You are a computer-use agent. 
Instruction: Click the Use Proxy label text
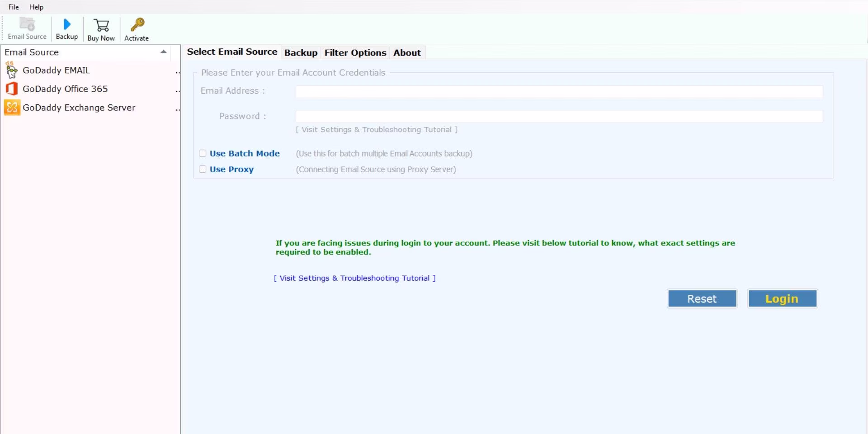click(x=231, y=170)
